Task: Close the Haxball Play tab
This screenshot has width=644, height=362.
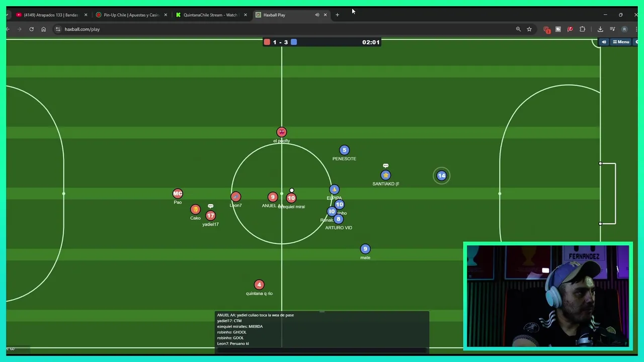Action: [x=325, y=15]
